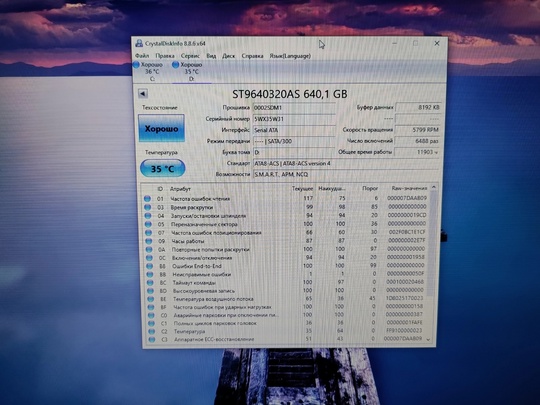Click the Хорошо health status button
The width and height of the screenshot is (540, 405).
point(161,128)
